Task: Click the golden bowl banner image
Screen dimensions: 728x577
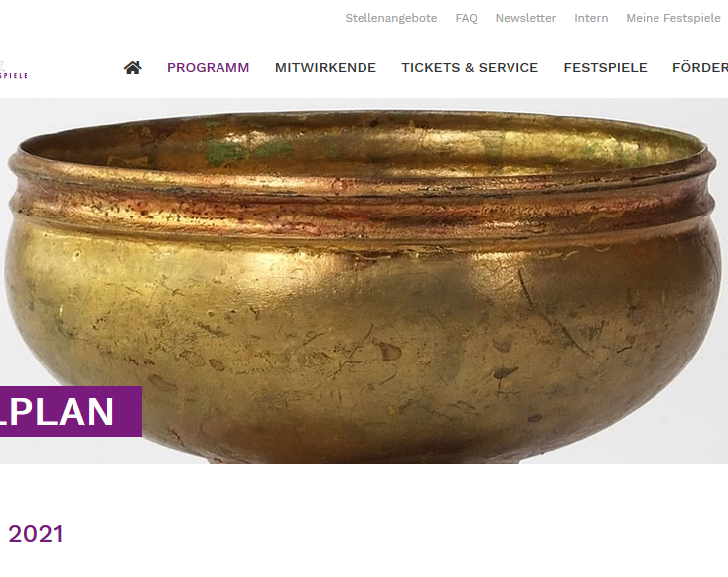Action: click(x=364, y=281)
